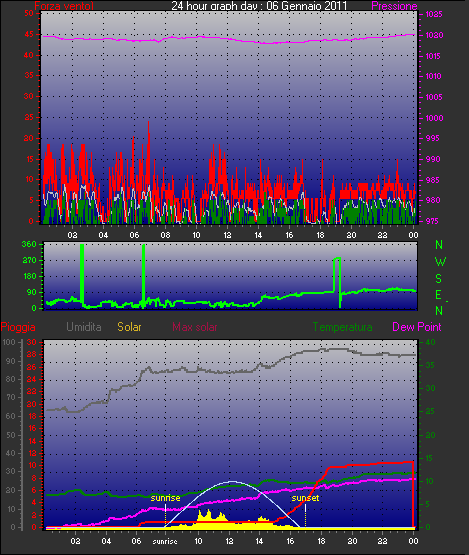This screenshot has height=555, width=469.
Task: Click the red 'Forza vento' axis title
Action: pyautogui.click(x=64, y=6)
